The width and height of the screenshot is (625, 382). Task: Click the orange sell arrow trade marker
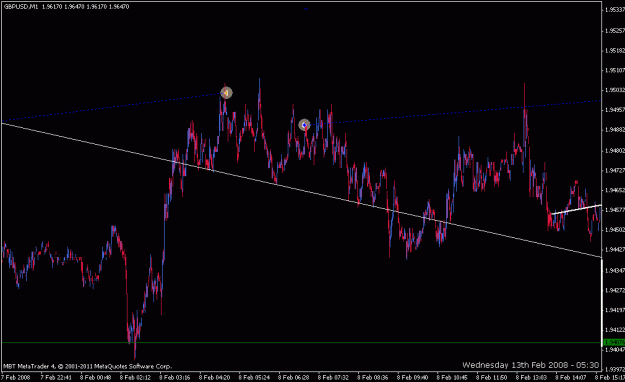coord(226,93)
